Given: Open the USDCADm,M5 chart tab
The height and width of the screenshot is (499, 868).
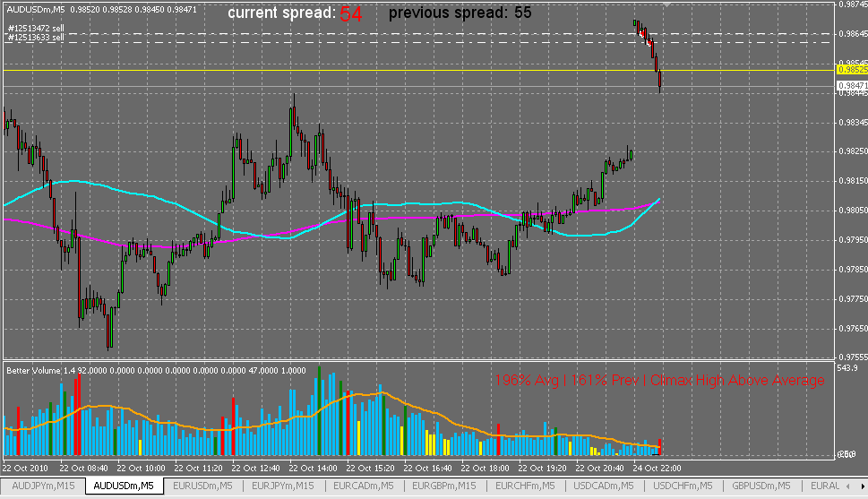Looking at the screenshot, I should [x=604, y=486].
